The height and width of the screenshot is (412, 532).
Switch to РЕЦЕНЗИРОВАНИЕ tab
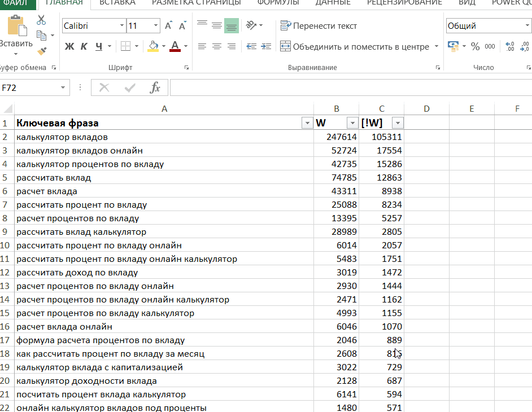(x=404, y=3)
